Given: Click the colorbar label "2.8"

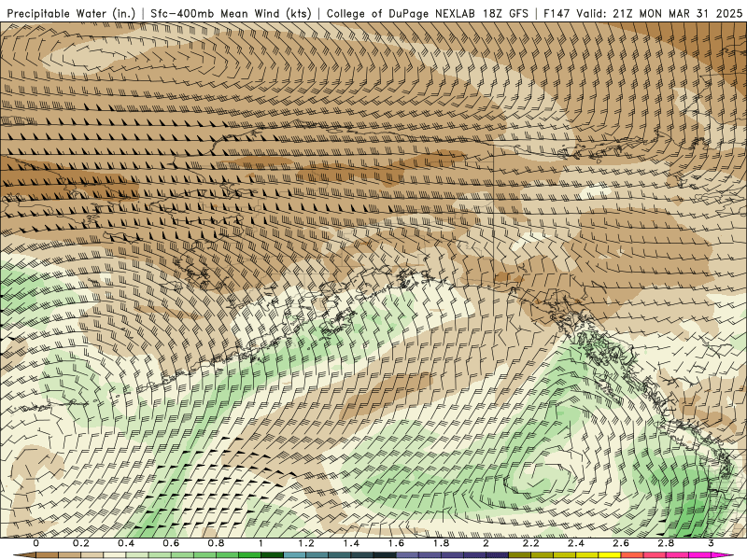Looking at the screenshot, I should [x=666, y=543].
